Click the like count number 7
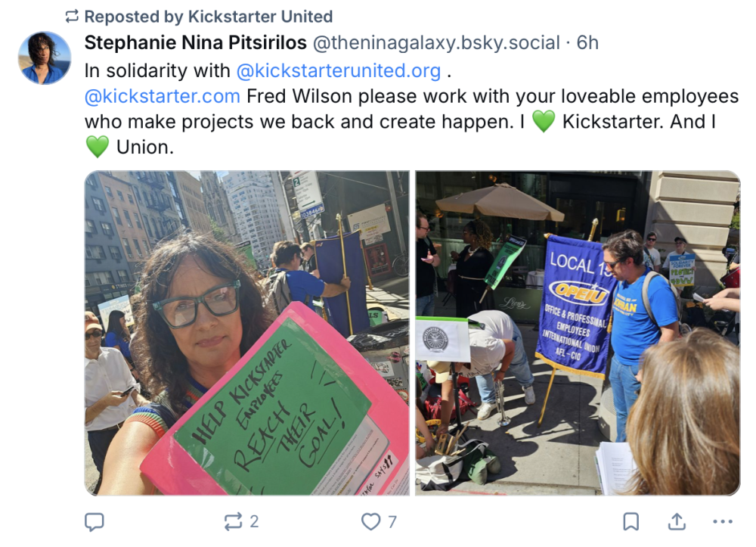 [x=392, y=521]
